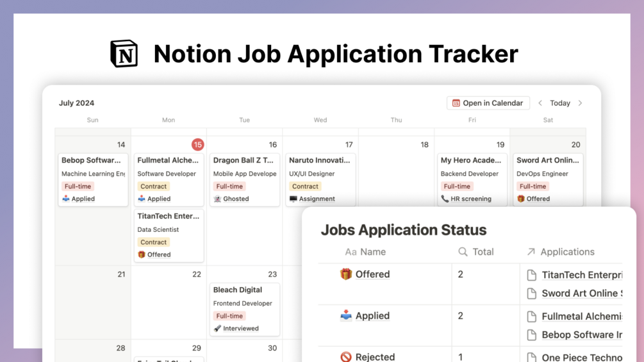Open Bleach Digital card title

[237, 290]
